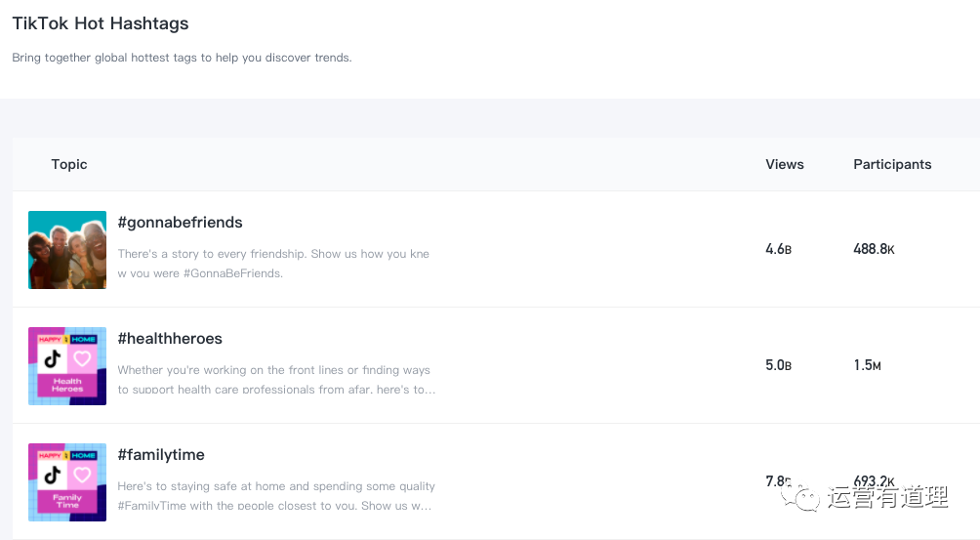Click the subtitle about global hottest tags
Image resolution: width=980 pixels, height=540 pixels.
pos(182,58)
